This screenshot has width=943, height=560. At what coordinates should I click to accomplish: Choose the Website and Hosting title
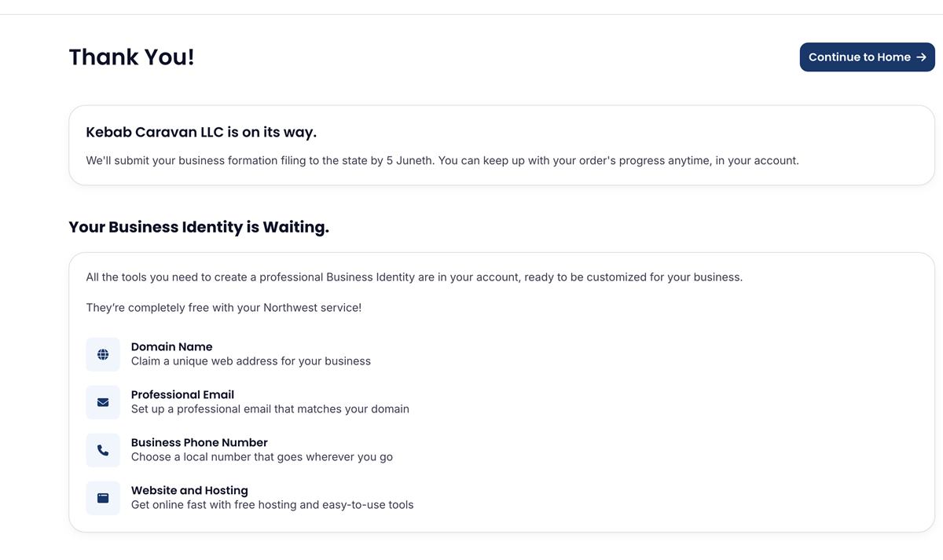189,490
